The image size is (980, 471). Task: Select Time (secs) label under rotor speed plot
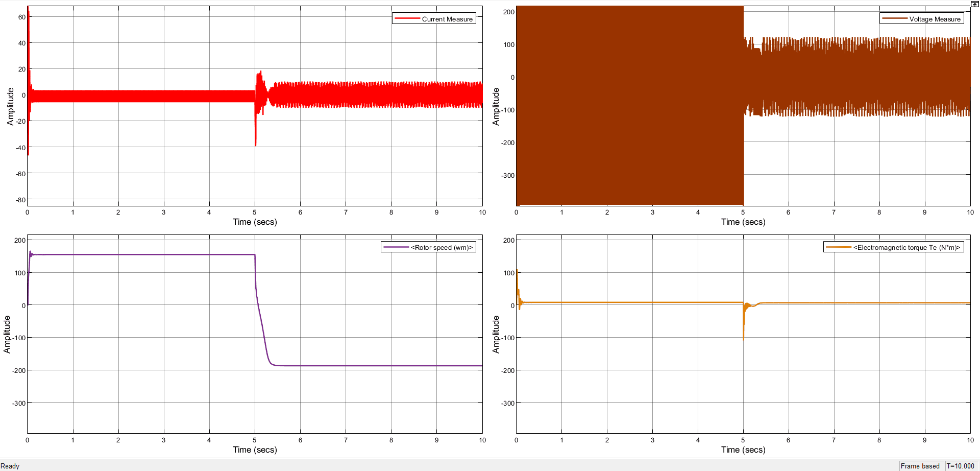[x=255, y=450]
